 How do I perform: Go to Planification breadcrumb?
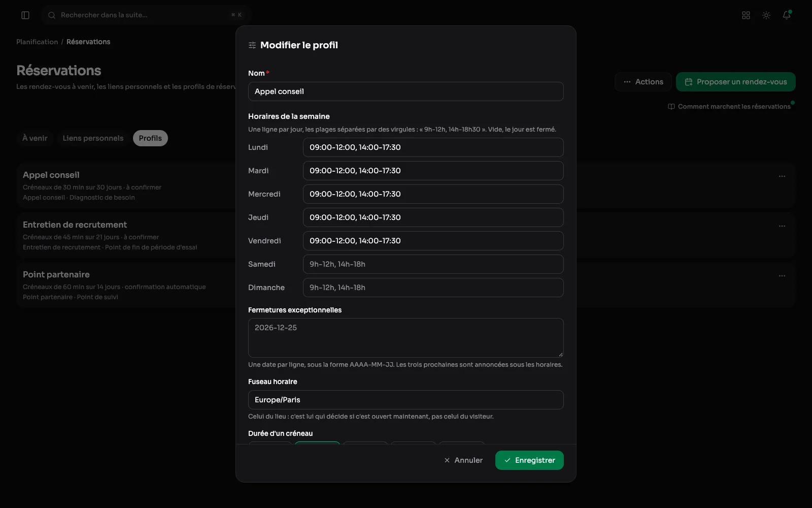tap(37, 42)
